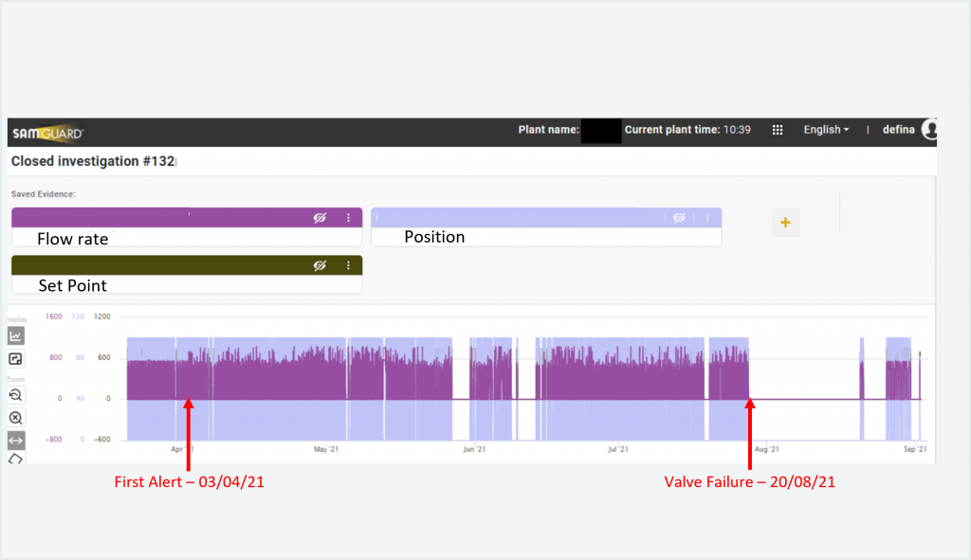Select the split display mode icon

coord(15,358)
